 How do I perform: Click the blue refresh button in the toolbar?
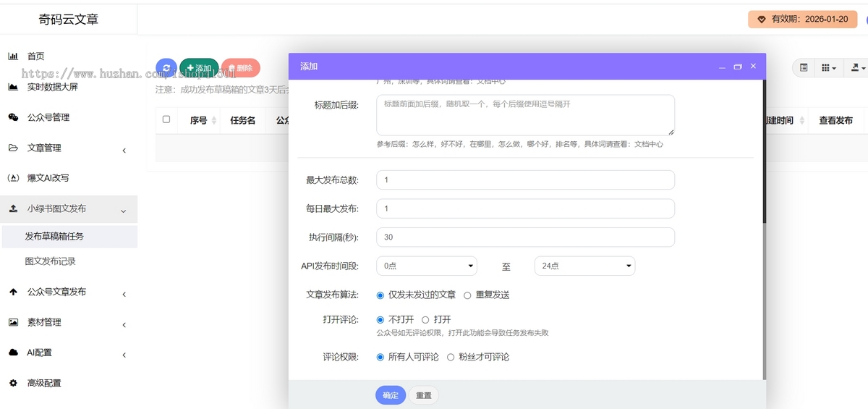(x=166, y=68)
